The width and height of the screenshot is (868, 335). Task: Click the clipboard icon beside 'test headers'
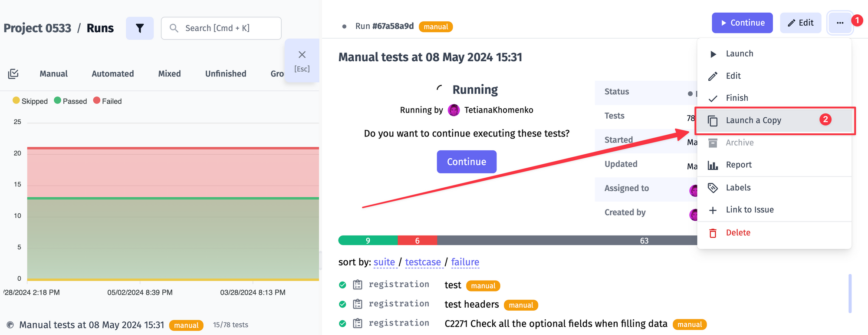(358, 304)
